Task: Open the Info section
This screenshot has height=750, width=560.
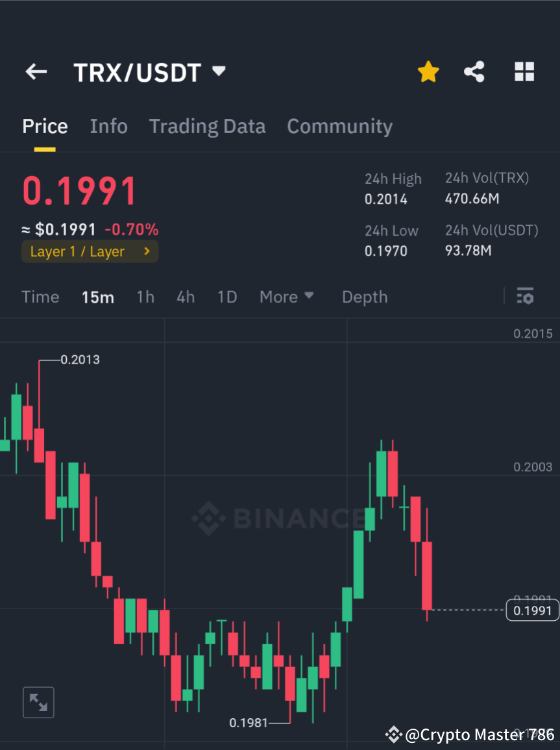Action: coord(108,126)
